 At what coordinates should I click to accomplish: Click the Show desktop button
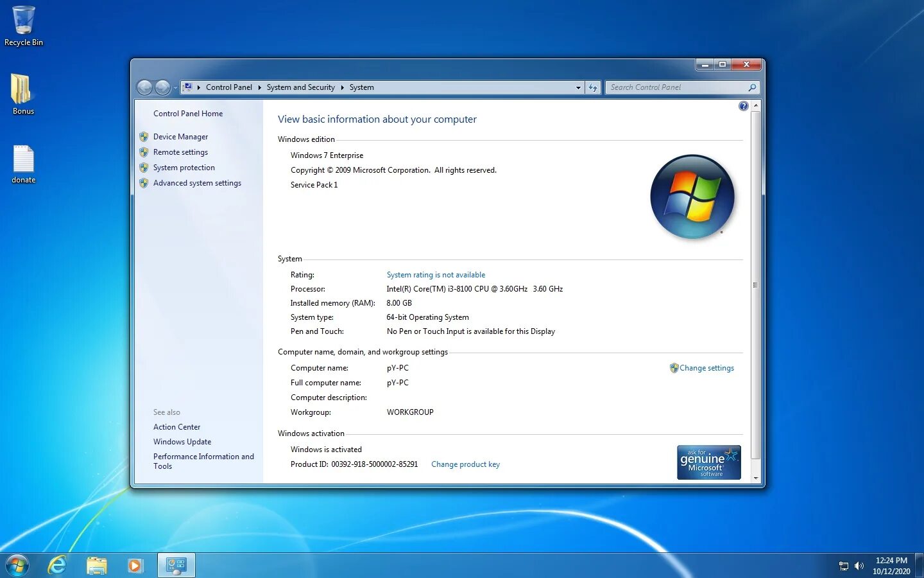click(x=919, y=565)
